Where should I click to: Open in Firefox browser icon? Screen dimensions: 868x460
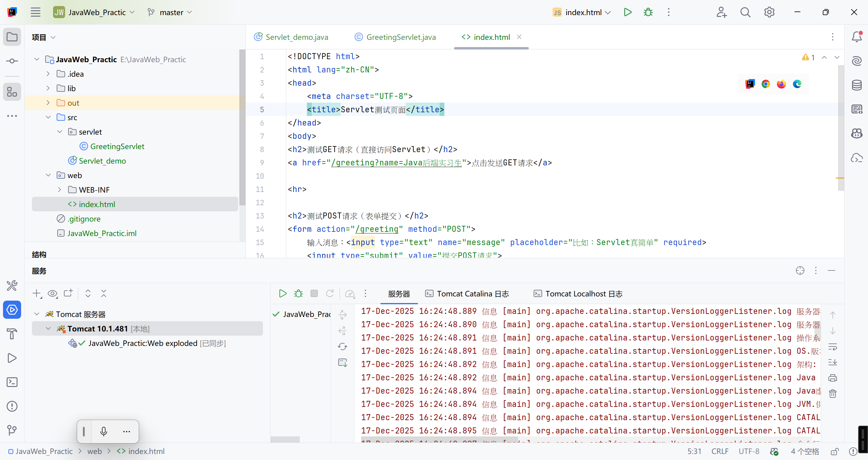click(x=781, y=84)
